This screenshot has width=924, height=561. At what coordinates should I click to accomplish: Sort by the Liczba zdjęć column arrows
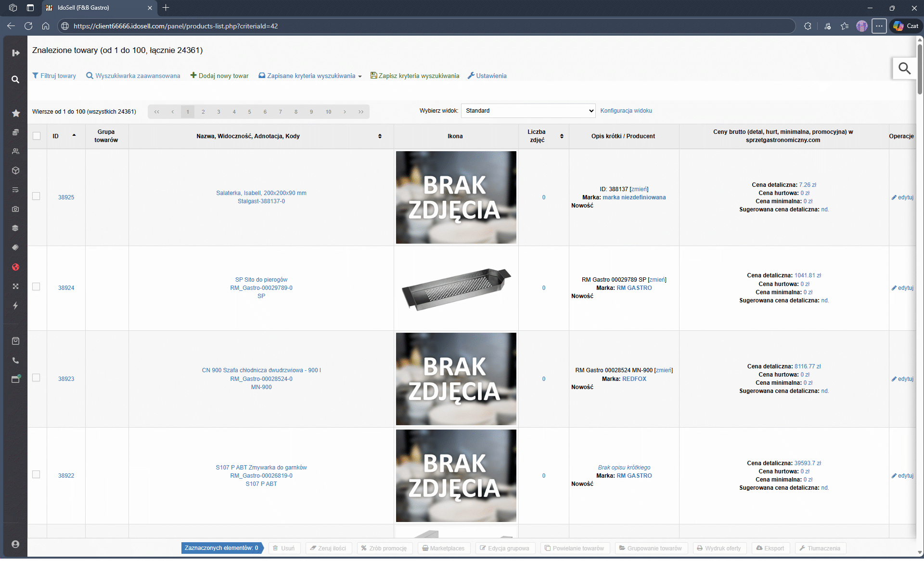click(562, 136)
